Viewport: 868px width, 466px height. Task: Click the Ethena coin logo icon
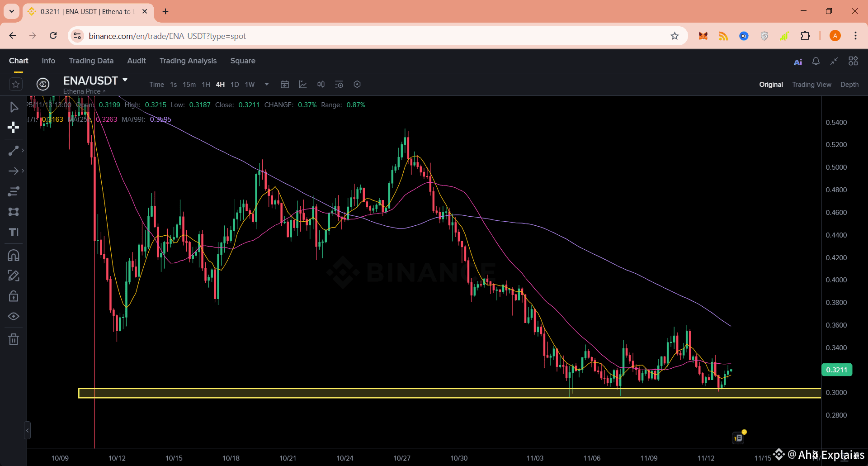(43, 84)
